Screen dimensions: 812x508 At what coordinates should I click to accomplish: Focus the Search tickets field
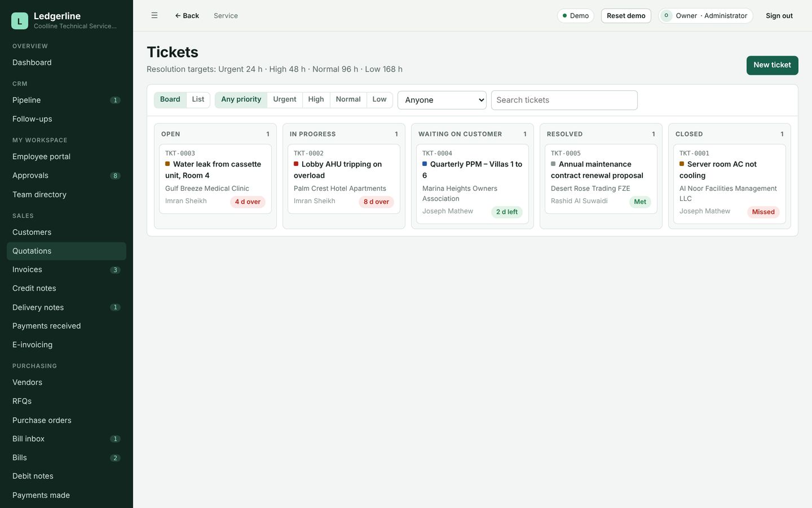tap(564, 100)
